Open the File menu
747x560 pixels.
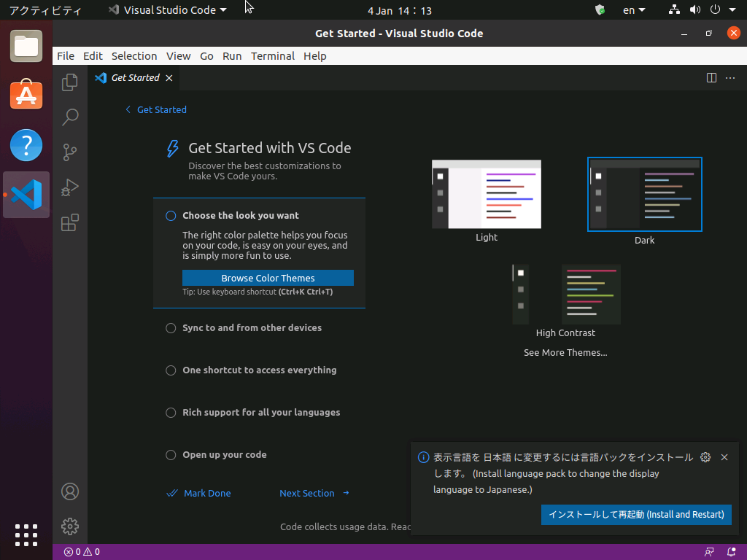[66, 56]
